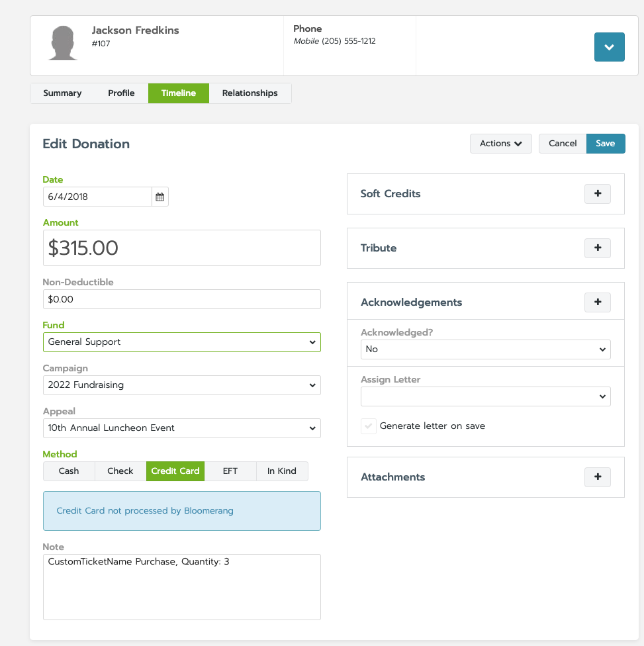The height and width of the screenshot is (646, 644).
Task: Go to the Relationships tab
Action: coord(250,93)
